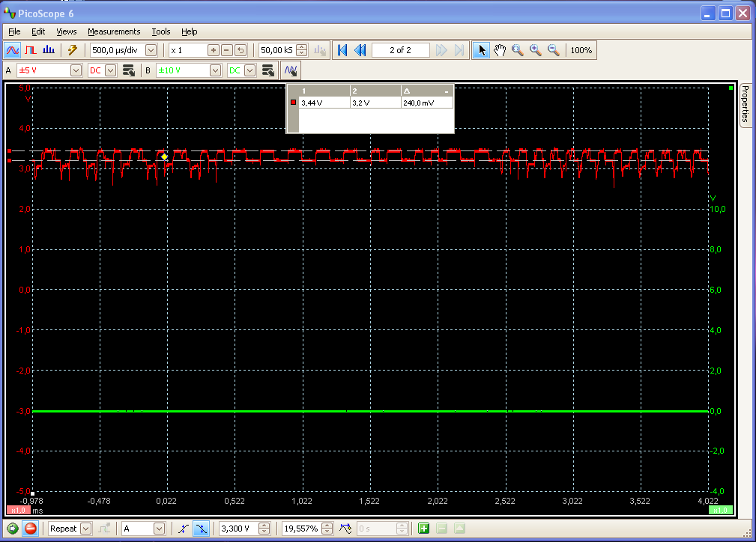Expand the Properties side panel tab
756x542 pixels.
pyautogui.click(x=745, y=103)
